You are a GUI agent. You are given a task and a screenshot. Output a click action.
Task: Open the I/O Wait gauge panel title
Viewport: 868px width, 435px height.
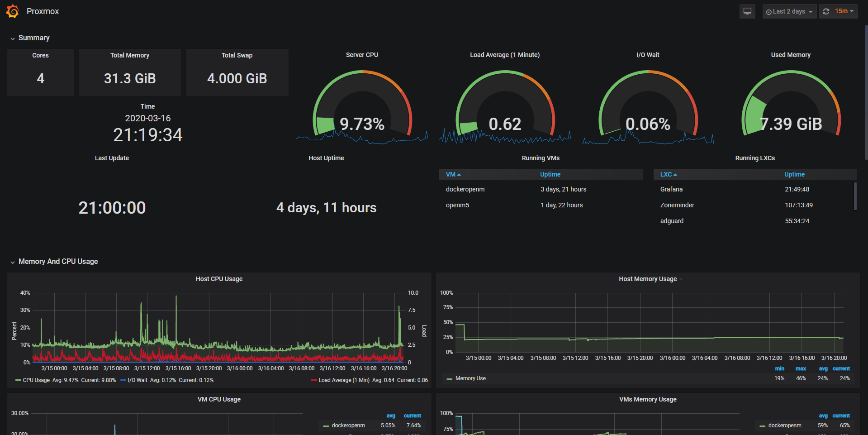[648, 55]
